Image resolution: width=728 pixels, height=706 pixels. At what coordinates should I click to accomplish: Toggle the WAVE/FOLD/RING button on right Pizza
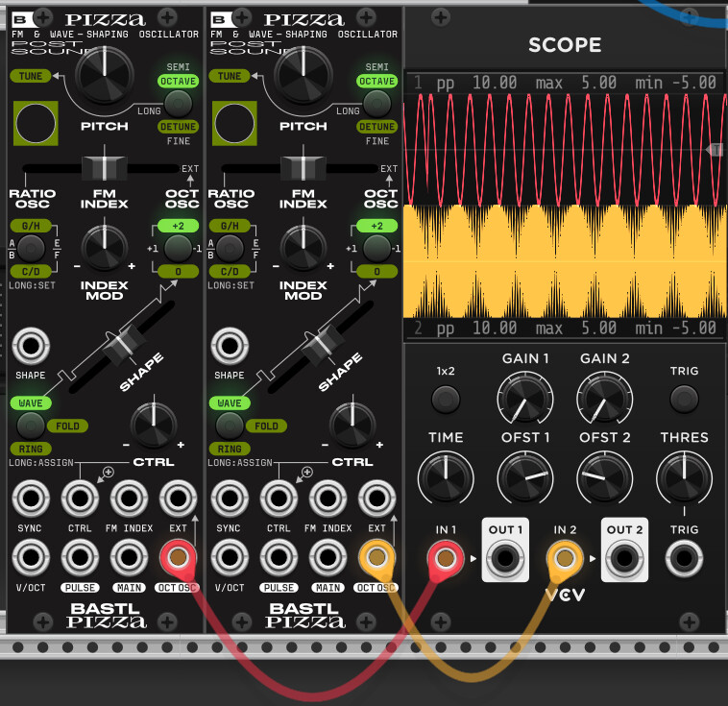pos(230,425)
